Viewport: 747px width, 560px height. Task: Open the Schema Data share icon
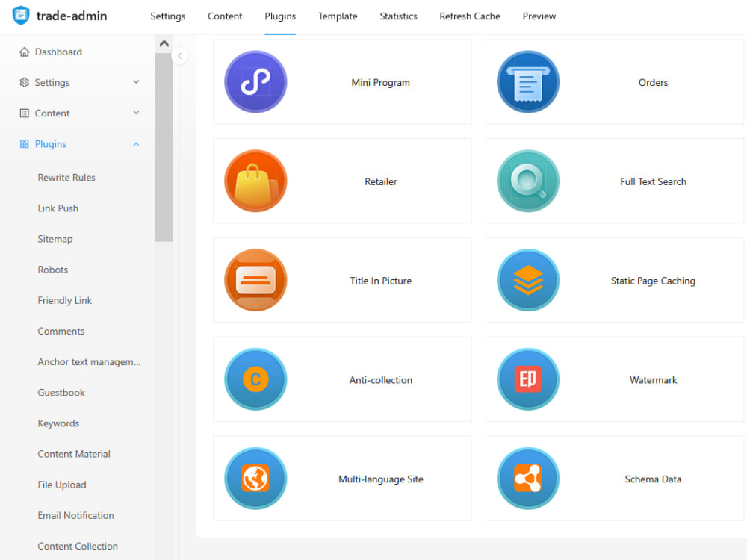click(528, 478)
